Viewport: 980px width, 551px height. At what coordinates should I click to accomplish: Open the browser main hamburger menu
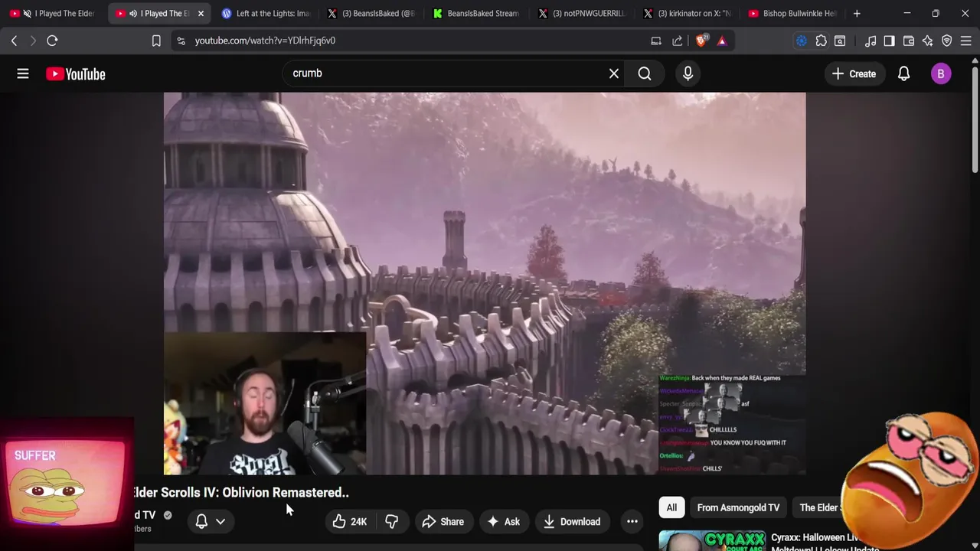coord(966,41)
